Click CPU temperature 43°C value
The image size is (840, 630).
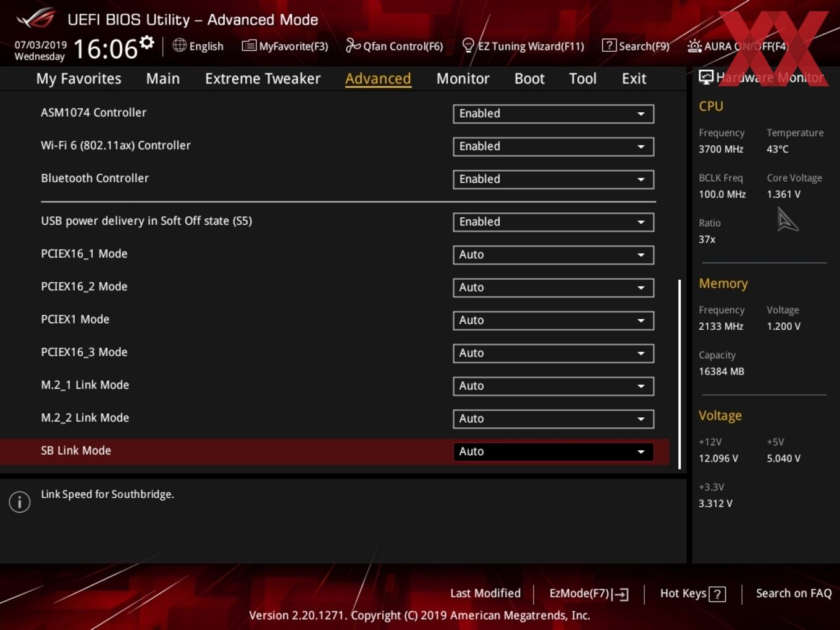[x=778, y=149]
